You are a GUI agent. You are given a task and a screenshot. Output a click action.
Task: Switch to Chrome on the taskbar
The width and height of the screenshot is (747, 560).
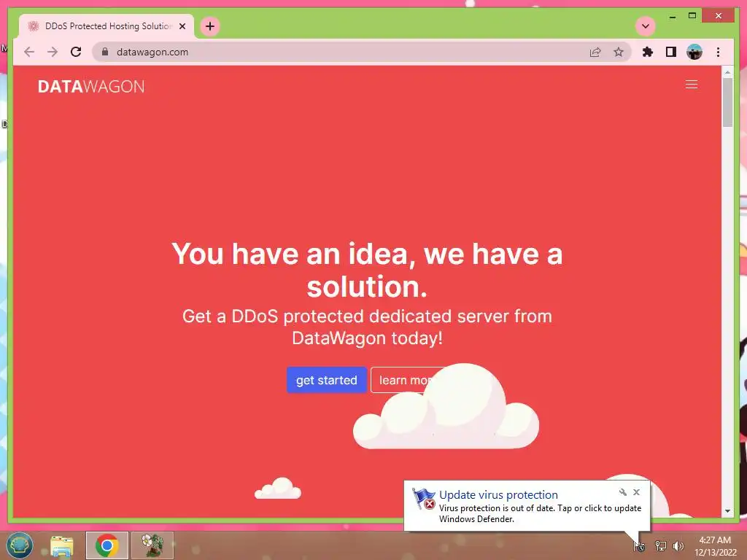pos(107,545)
